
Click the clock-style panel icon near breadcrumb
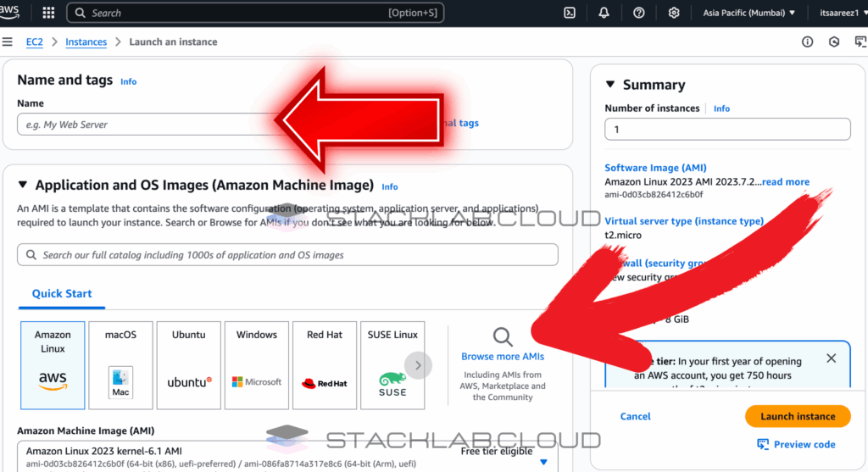click(834, 42)
